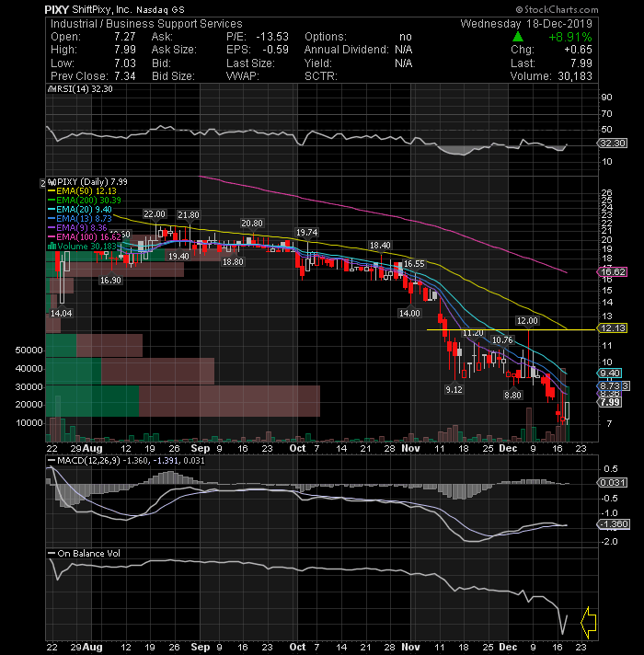Click the 10.76 price label

[x=501, y=340]
